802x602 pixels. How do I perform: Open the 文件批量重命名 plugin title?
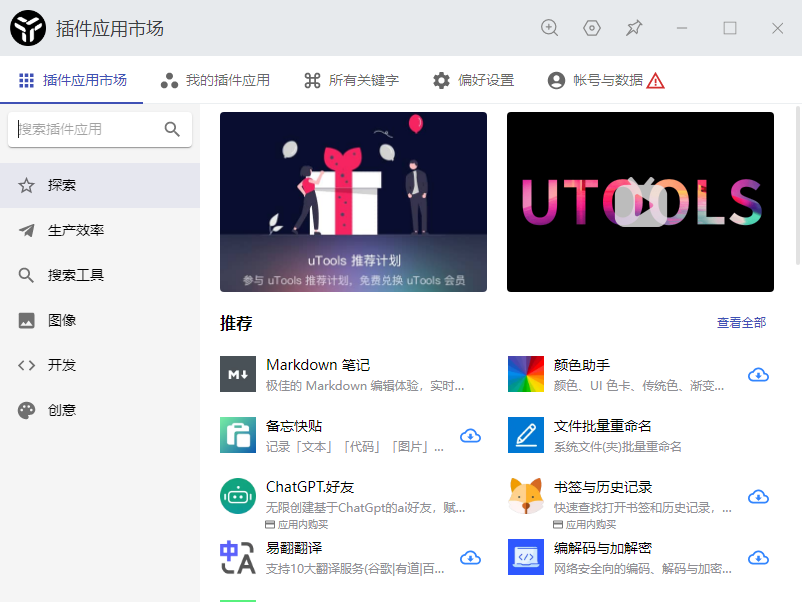coord(603,426)
